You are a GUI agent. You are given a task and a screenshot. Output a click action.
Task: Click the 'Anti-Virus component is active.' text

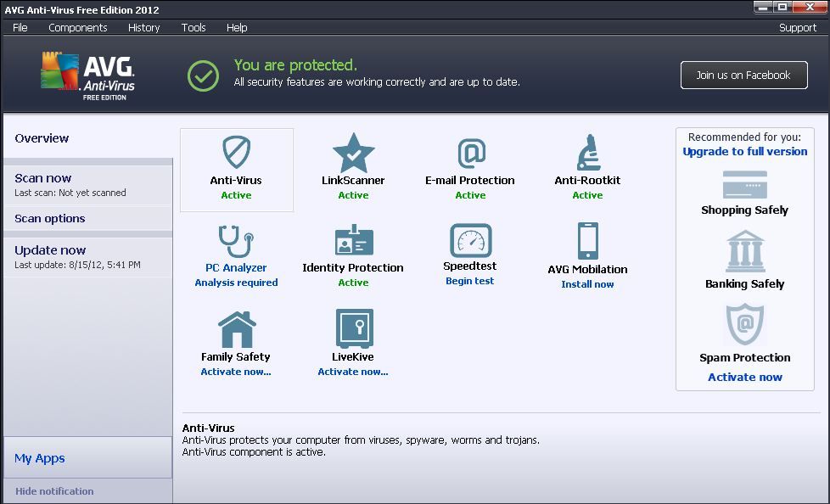[x=254, y=452]
